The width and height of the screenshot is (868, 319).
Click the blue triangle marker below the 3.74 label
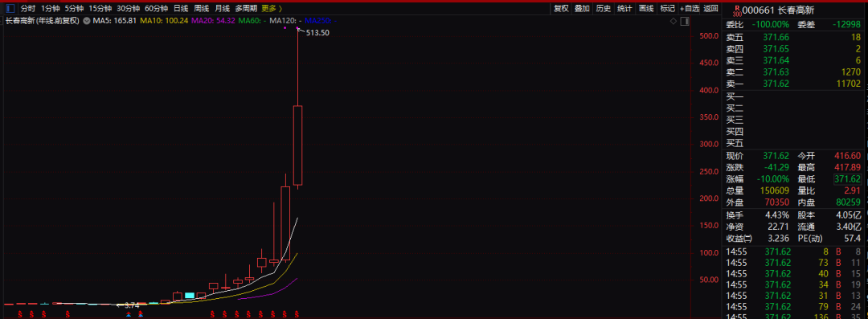(129, 314)
